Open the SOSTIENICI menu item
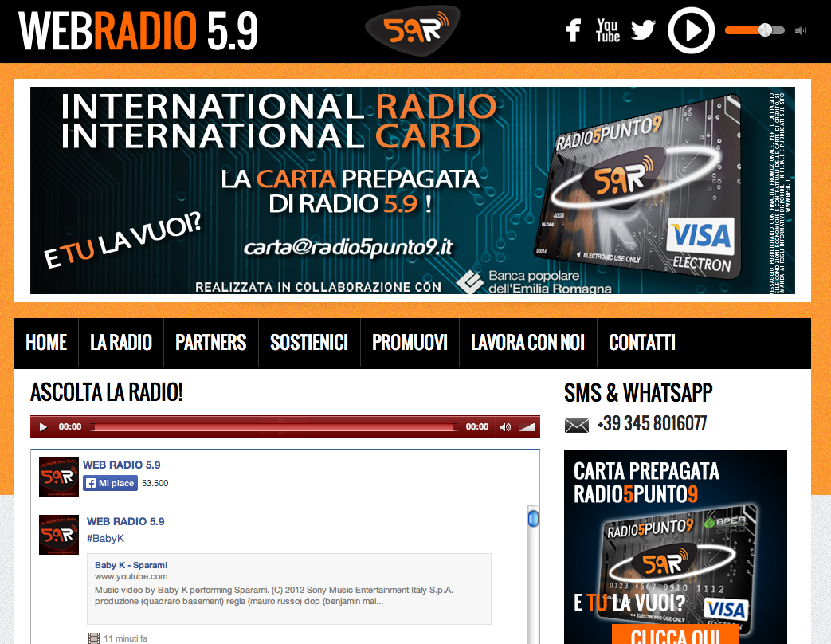This screenshot has height=644, width=831. [x=309, y=343]
